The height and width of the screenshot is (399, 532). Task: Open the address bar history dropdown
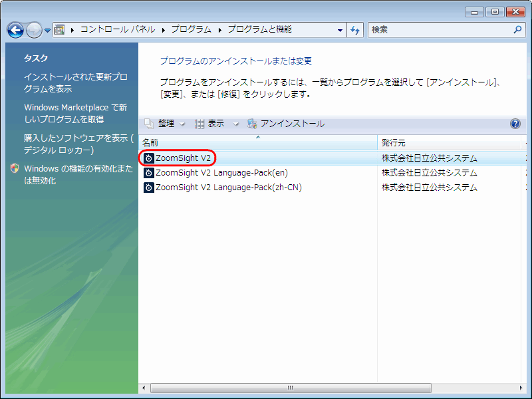click(x=340, y=30)
